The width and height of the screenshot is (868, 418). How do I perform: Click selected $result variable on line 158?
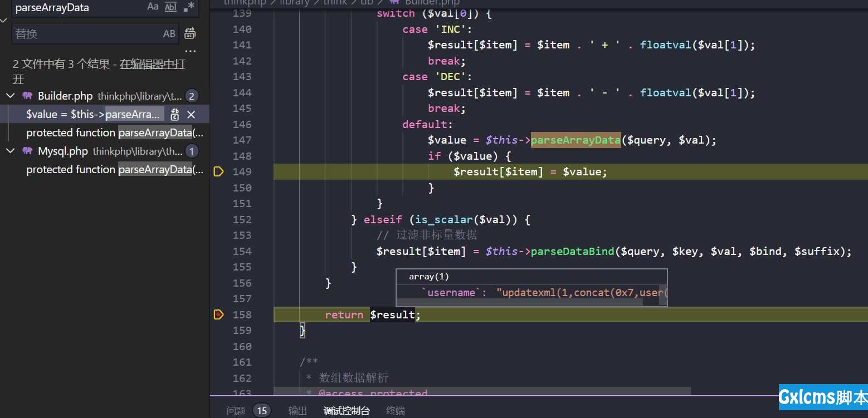(392, 315)
